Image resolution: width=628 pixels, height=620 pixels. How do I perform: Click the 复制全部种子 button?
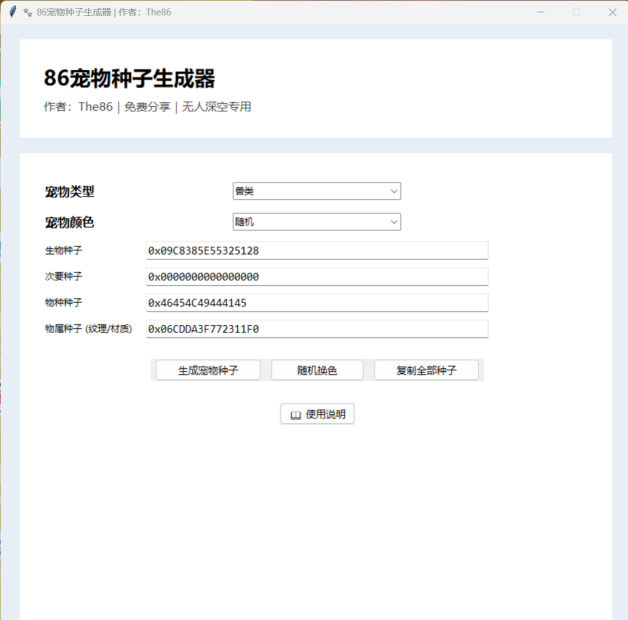[x=426, y=370]
